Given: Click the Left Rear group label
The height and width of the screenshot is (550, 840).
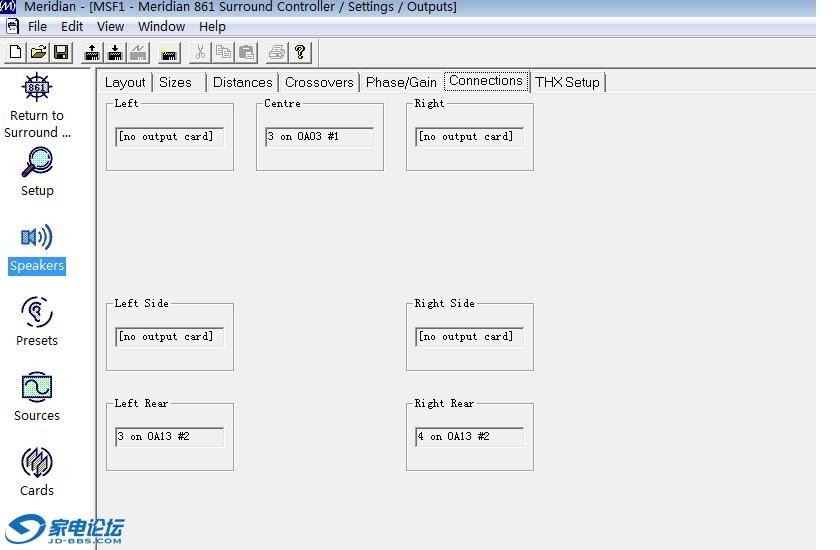Looking at the screenshot, I should pyautogui.click(x=141, y=403).
